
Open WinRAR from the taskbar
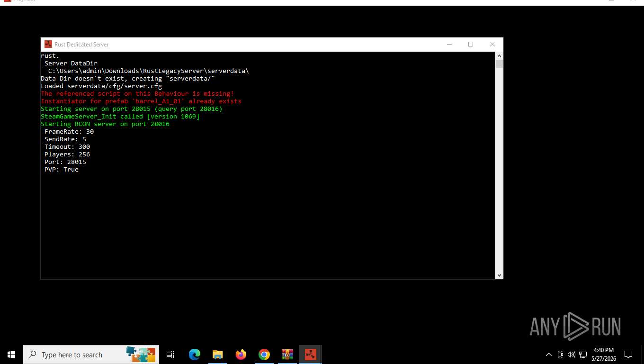[x=287, y=355]
